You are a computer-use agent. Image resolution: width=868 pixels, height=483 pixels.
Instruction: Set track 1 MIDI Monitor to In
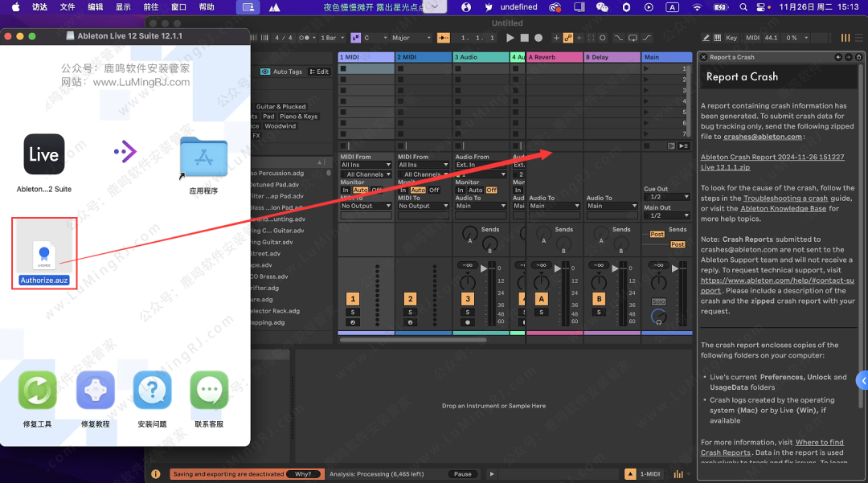[346, 190]
